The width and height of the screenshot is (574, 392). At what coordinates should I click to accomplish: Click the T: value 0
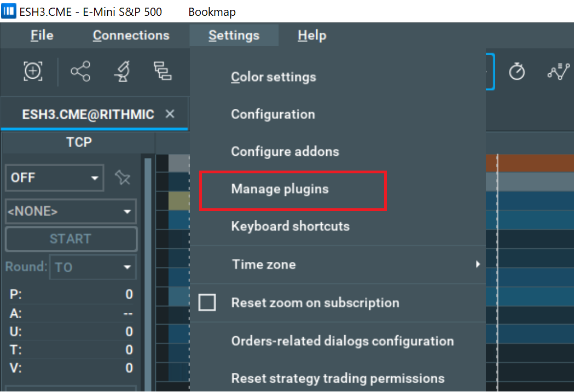129,350
